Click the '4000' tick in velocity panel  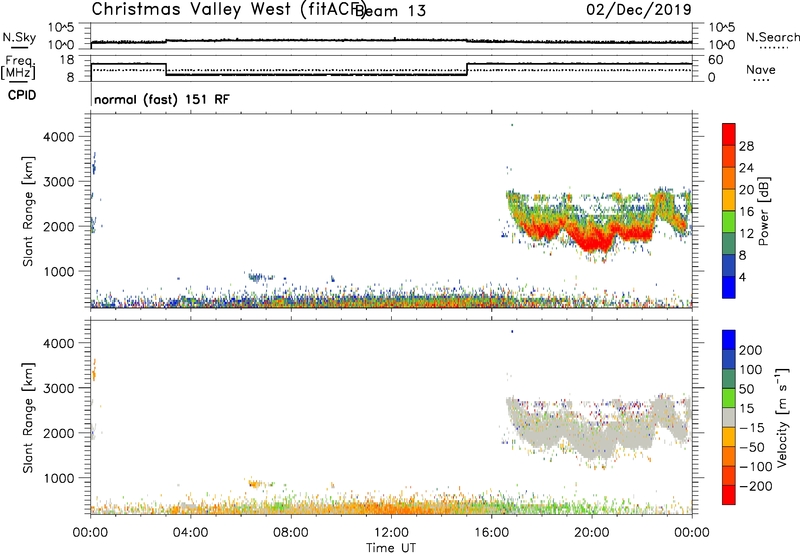pos(58,343)
